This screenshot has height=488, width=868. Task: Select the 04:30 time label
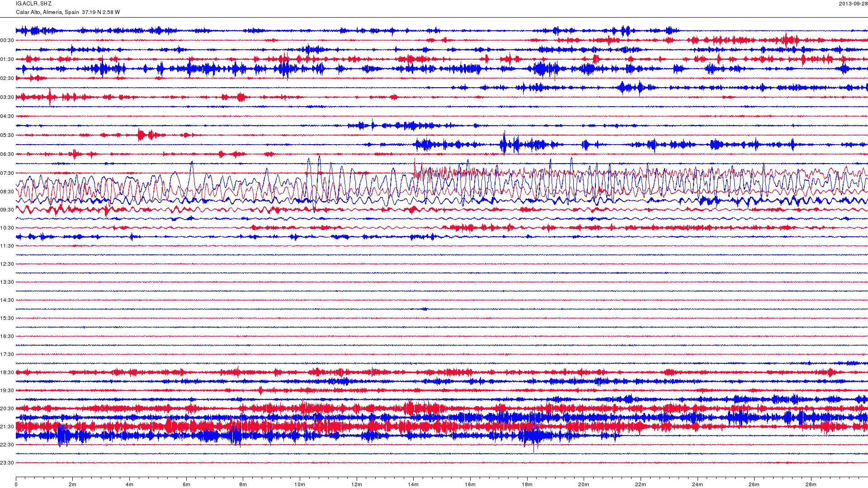[x=7, y=117]
